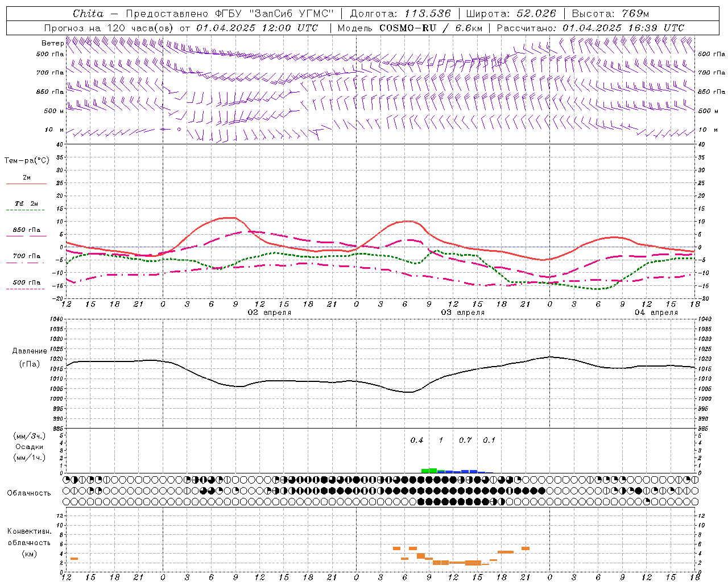This screenshot has width=728, height=582.
Task: Click the "Давление" pressure panel label
Action: coord(30,351)
